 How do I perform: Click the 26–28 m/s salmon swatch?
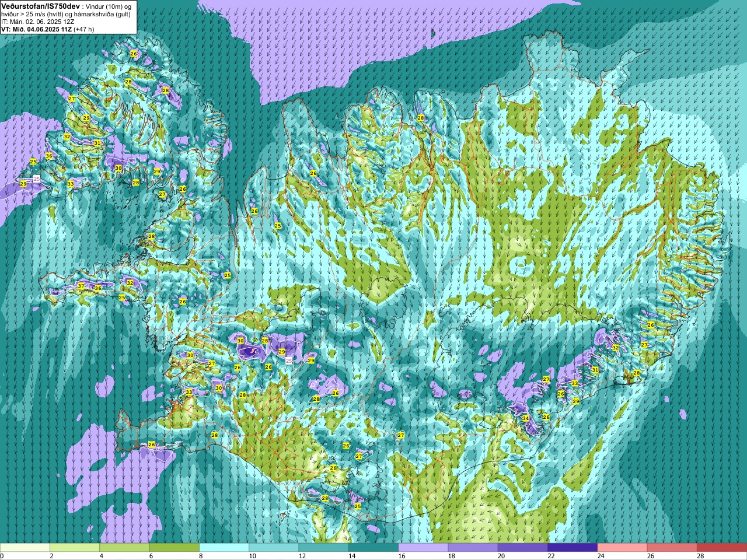[x=672, y=548]
